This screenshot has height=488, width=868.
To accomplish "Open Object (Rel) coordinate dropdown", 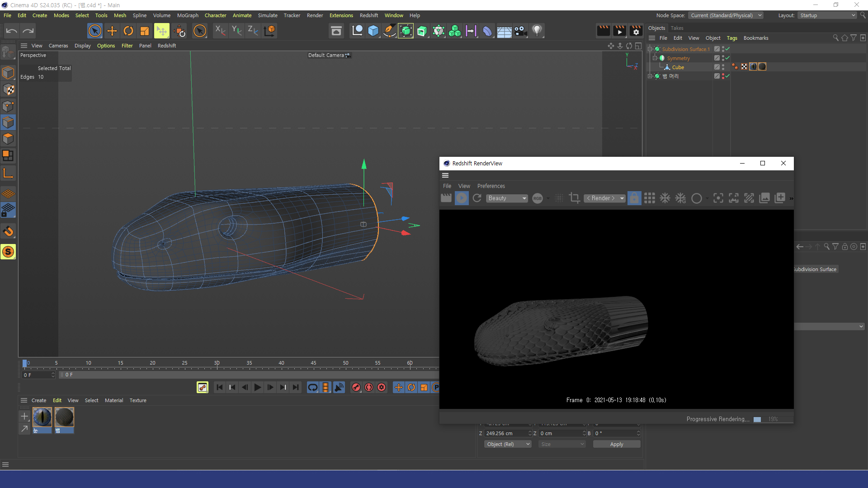I will [508, 444].
